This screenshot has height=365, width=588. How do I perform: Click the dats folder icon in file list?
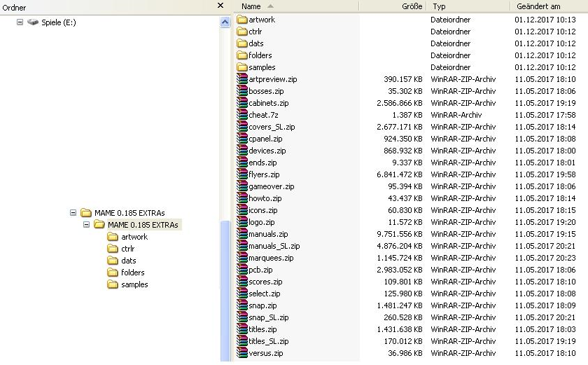click(242, 43)
